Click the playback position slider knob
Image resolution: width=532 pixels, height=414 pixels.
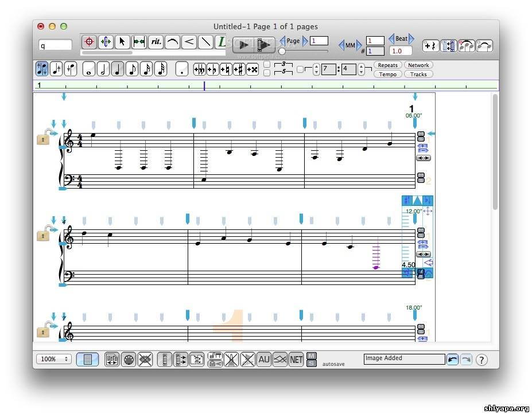coord(282,52)
